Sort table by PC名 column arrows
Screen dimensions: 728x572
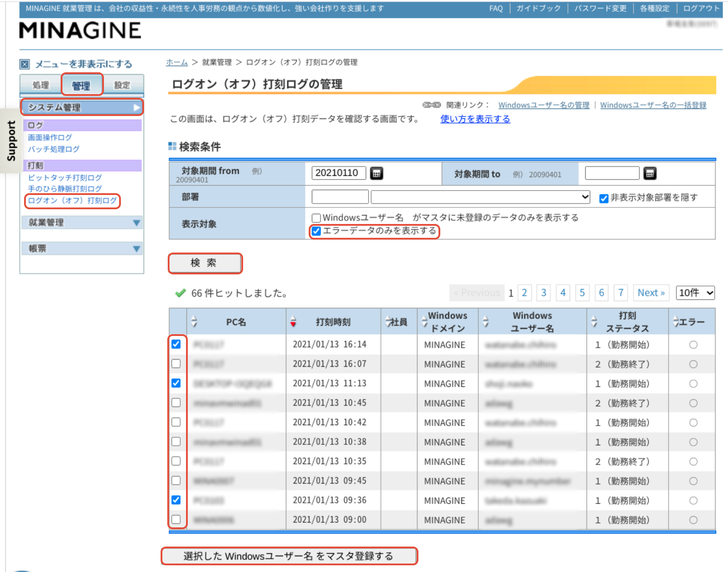pyautogui.click(x=194, y=321)
